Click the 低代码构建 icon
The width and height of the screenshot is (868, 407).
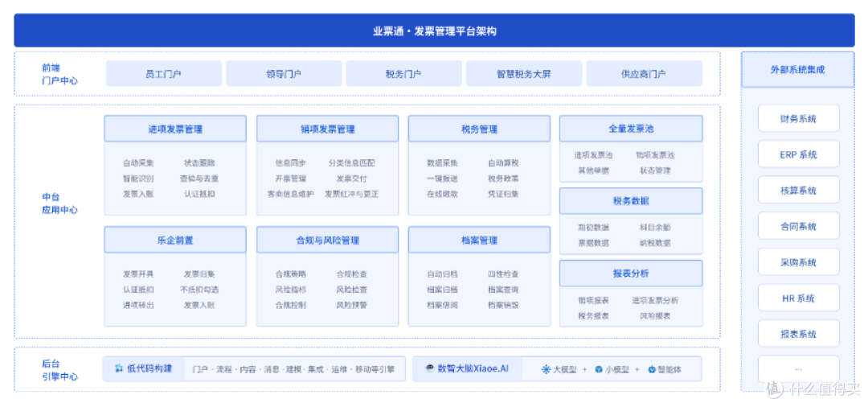[118, 368]
